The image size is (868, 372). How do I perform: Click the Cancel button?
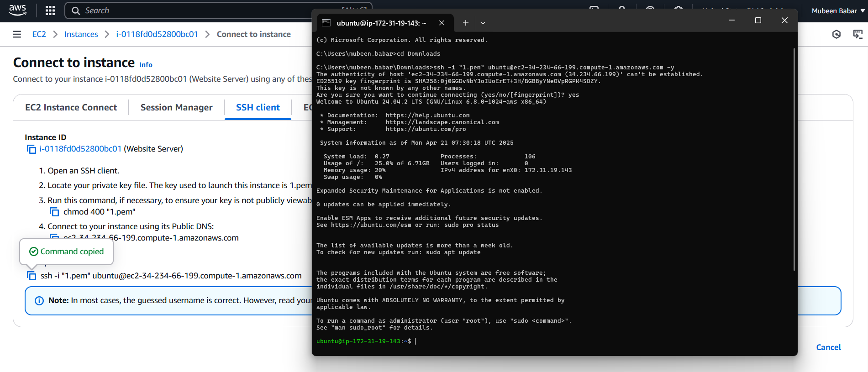(828, 347)
